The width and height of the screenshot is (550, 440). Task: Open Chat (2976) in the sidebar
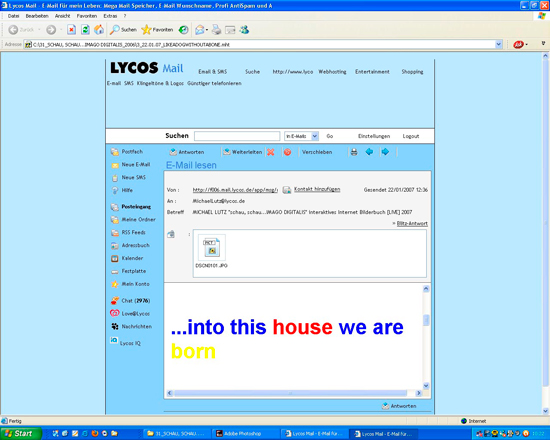pos(130,301)
